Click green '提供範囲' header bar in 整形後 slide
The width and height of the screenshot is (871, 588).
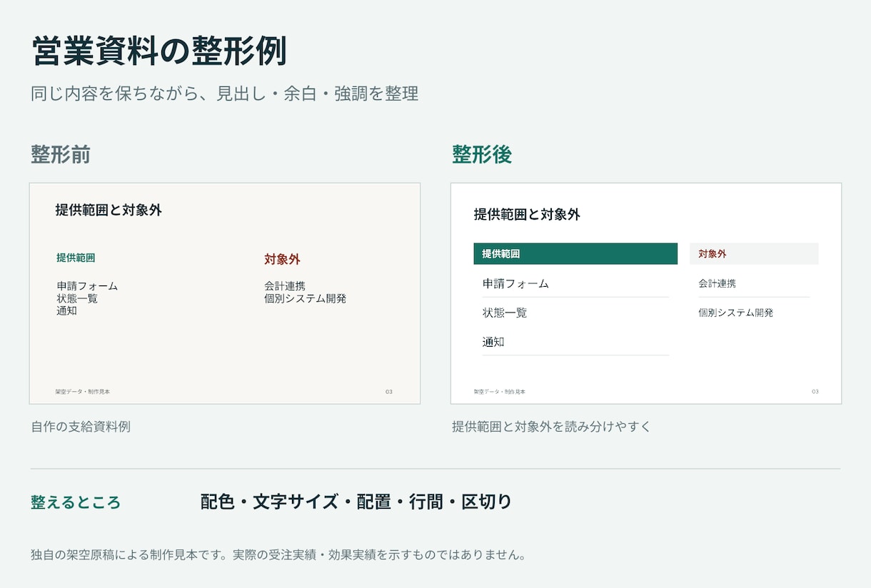(575, 253)
